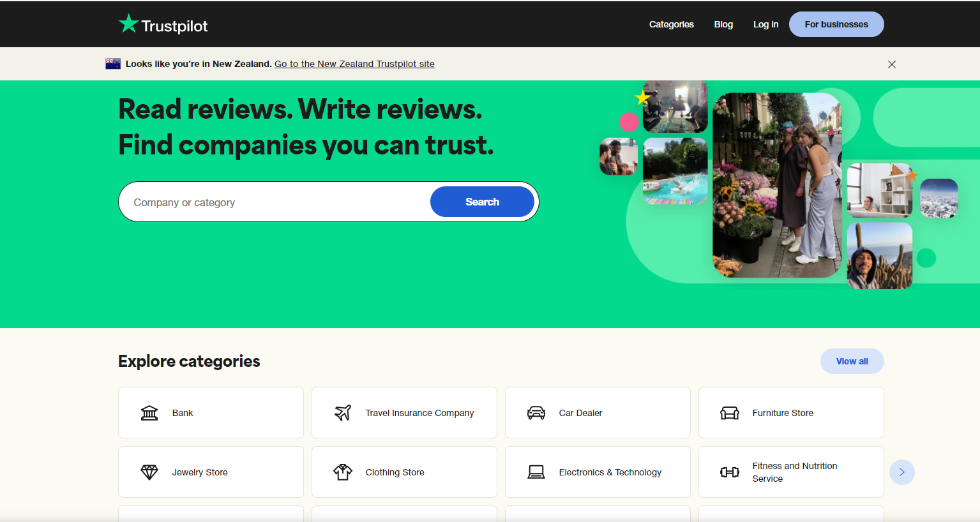Click the Fitness dumbbell icon
The image size is (980, 522).
point(730,472)
